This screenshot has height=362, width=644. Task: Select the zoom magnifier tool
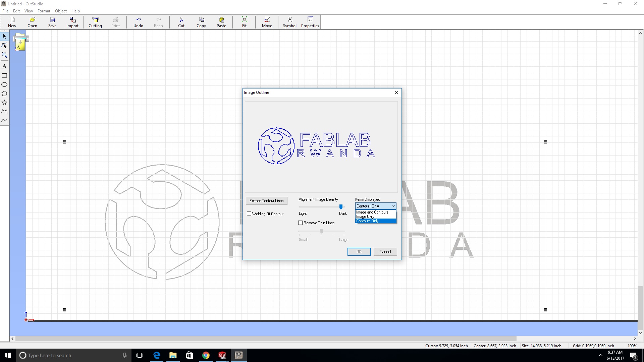point(4,55)
